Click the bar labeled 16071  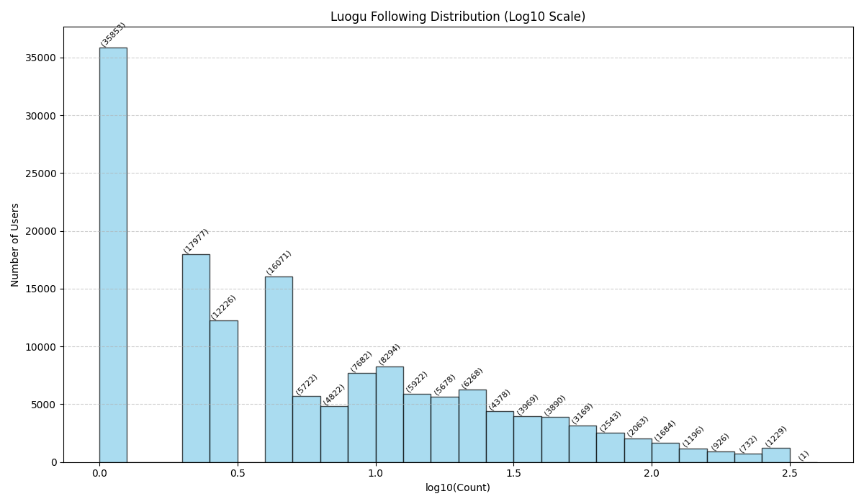pos(279,369)
